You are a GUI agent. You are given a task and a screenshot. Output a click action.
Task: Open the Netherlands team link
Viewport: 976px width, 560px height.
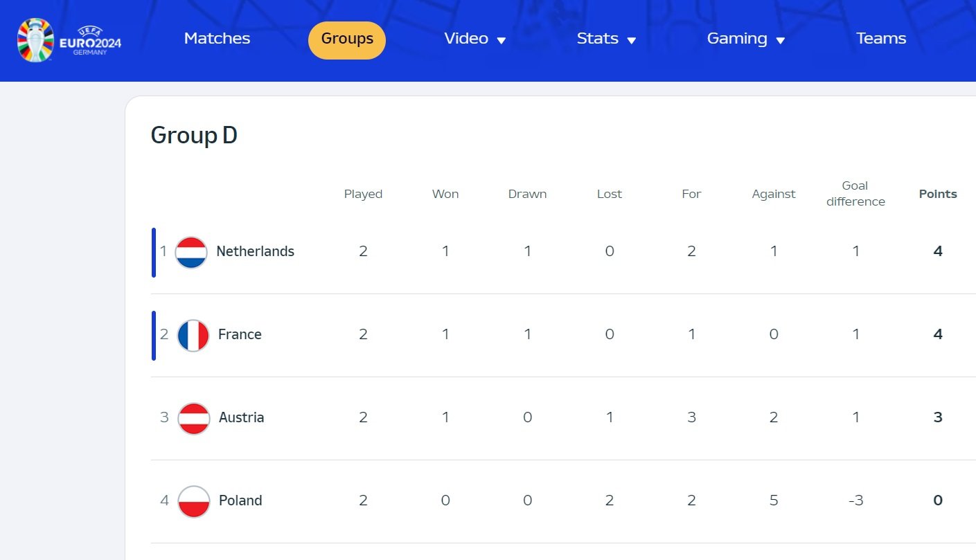tap(255, 251)
